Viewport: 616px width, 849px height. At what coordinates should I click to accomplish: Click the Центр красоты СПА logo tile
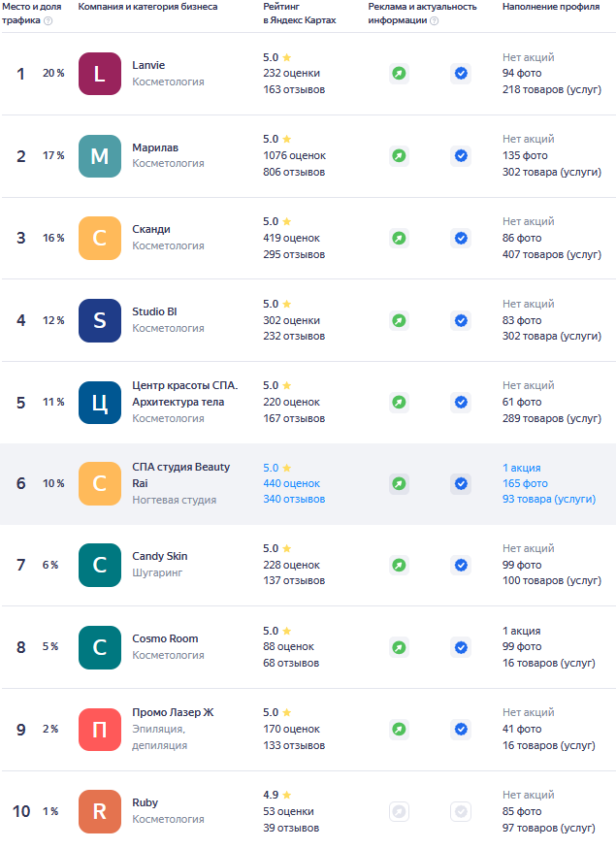(x=100, y=403)
